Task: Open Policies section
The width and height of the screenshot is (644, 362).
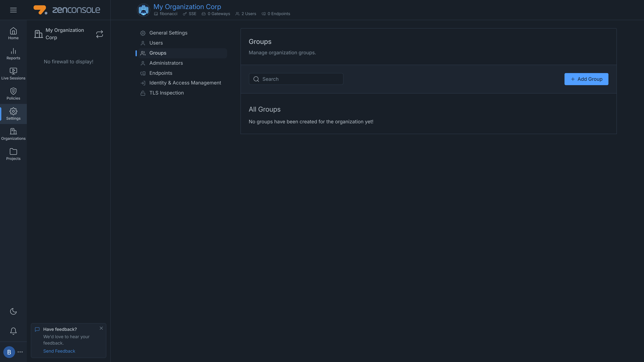Action: (x=13, y=94)
